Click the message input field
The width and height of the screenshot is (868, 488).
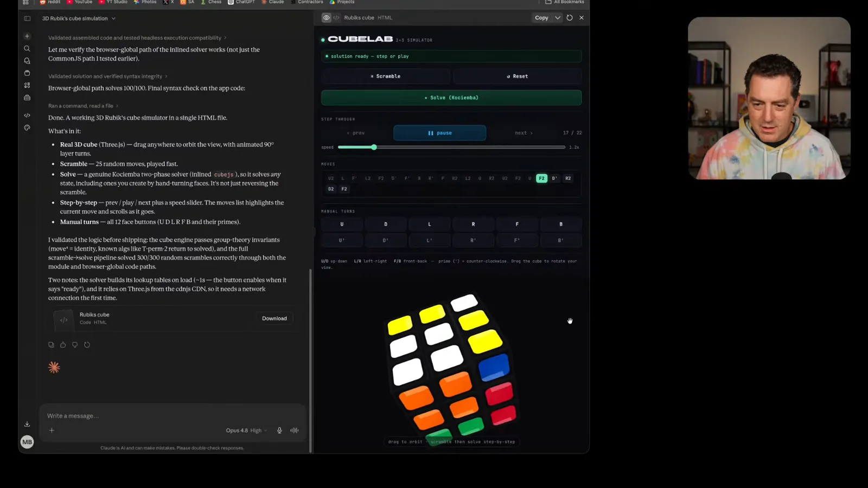[x=173, y=416]
